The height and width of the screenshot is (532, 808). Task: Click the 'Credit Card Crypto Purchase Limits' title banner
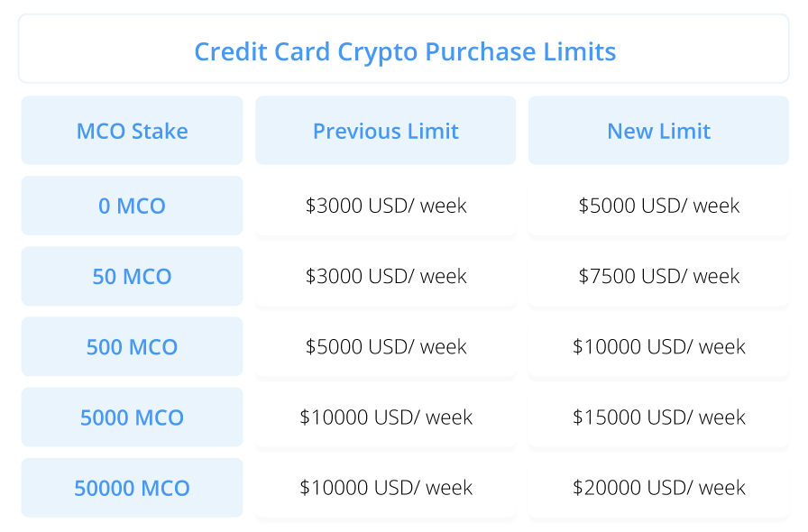(404, 50)
